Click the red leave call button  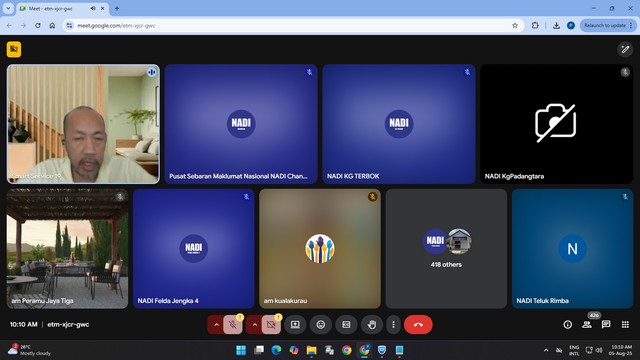click(x=418, y=324)
